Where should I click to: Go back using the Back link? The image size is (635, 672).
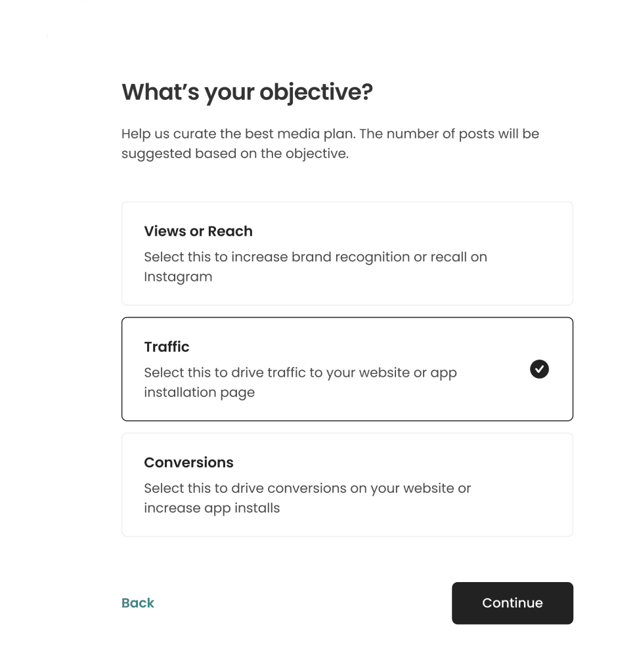click(138, 603)
